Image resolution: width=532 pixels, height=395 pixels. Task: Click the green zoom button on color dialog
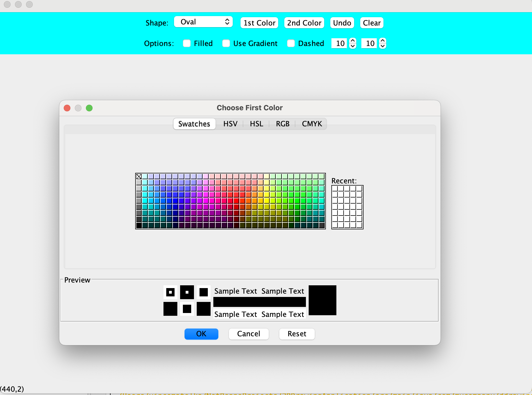[x=89, y=108]
